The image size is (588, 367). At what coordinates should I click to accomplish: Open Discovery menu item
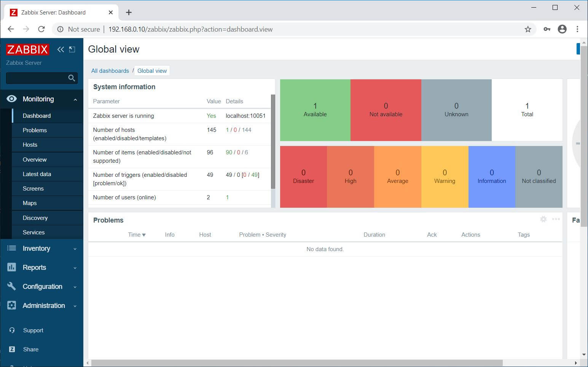pos(48,218)
